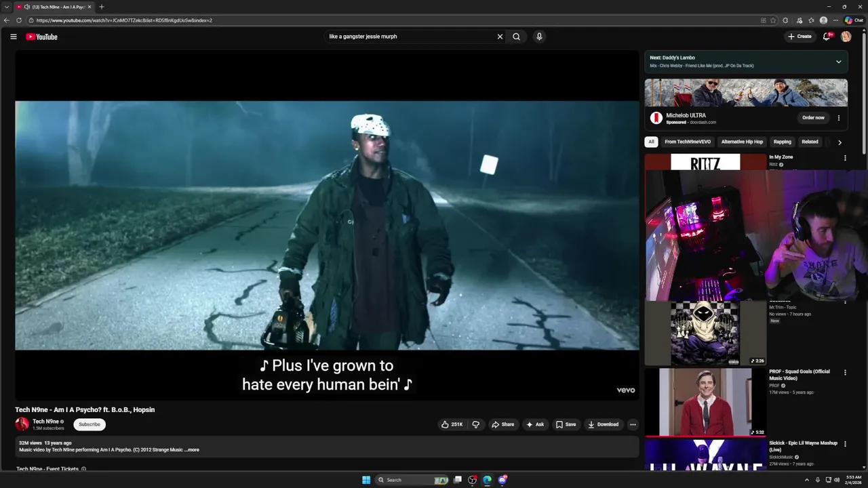
Task: Open options for In My Zone video
Action: point(845,158)
